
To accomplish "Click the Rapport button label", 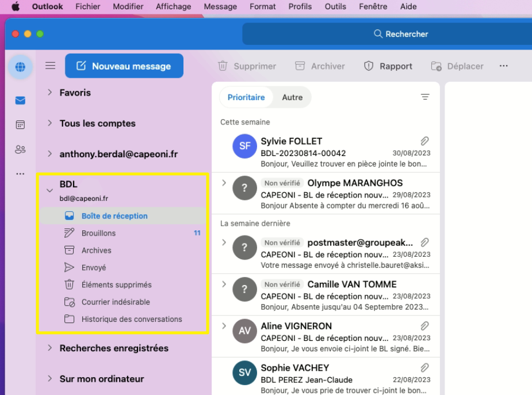I will (x=396, y=66).
